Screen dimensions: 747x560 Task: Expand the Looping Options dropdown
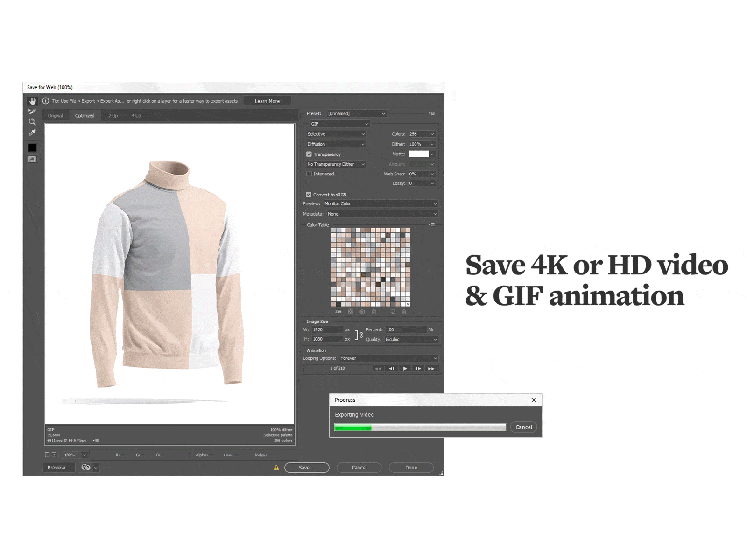click(388, 358)
